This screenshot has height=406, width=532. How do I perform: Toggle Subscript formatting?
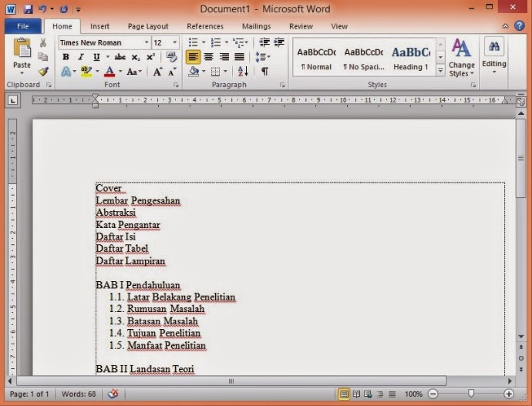click(136, 57)
